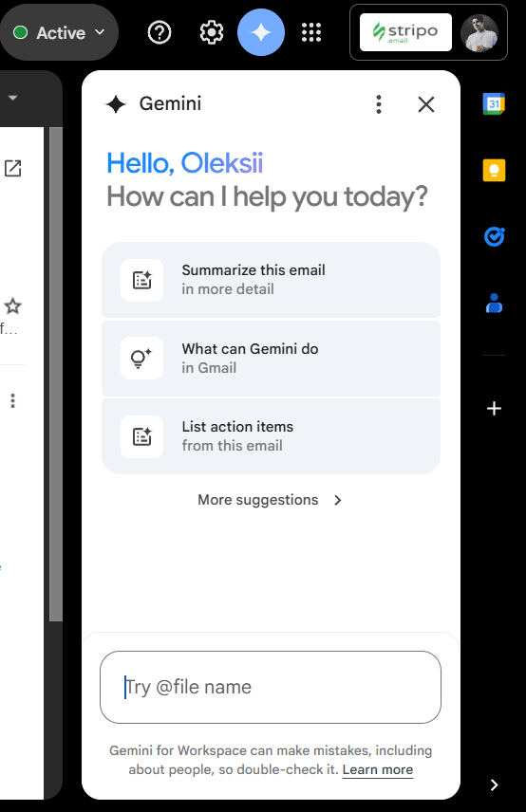The image size is (526, 812).
Task: Open the small dropdown arrow above the email
Action: (x=13, y=98)
